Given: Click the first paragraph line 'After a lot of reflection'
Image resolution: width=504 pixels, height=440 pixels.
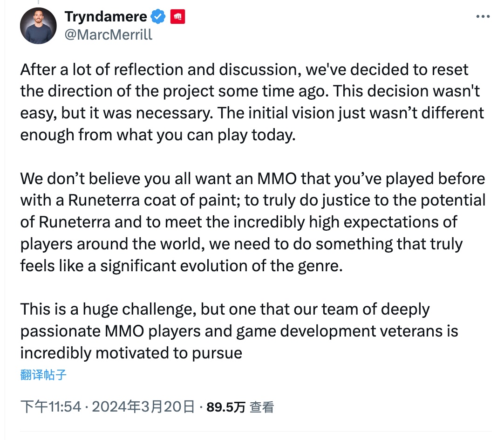Looking at the screenshot, I should coord(244,70).
